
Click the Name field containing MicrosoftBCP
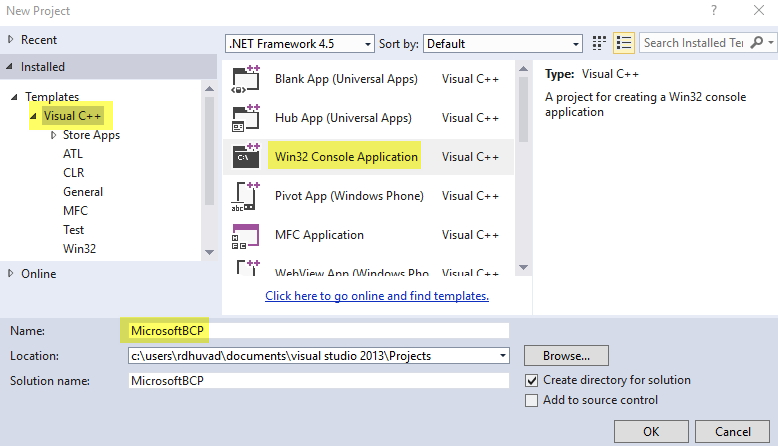coord(319,330)
